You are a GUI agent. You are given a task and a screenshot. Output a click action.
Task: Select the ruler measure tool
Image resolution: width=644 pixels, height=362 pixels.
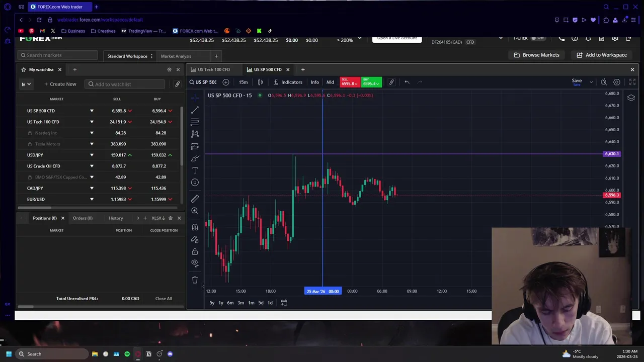(195, 199)
